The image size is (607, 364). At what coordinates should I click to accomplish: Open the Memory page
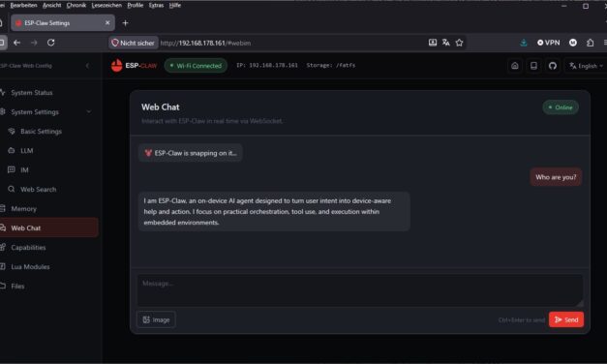click(23, 209)
